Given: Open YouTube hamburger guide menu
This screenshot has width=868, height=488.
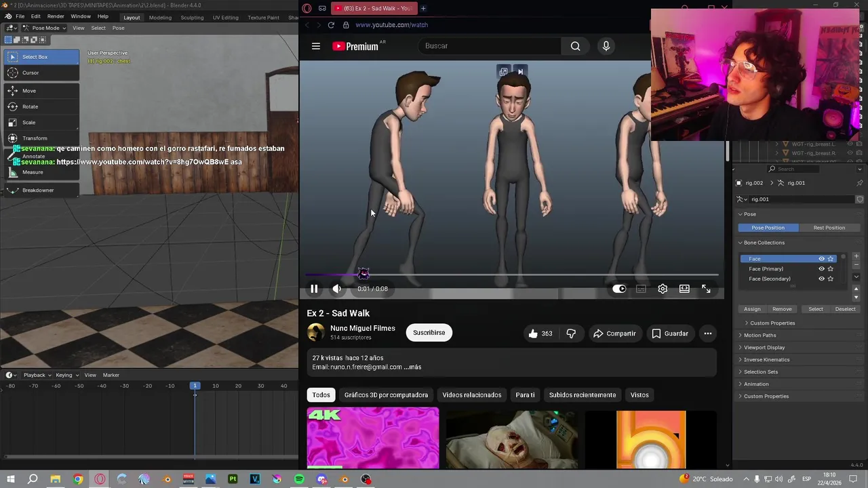Looking at the screenshot, I should (316, 46).
